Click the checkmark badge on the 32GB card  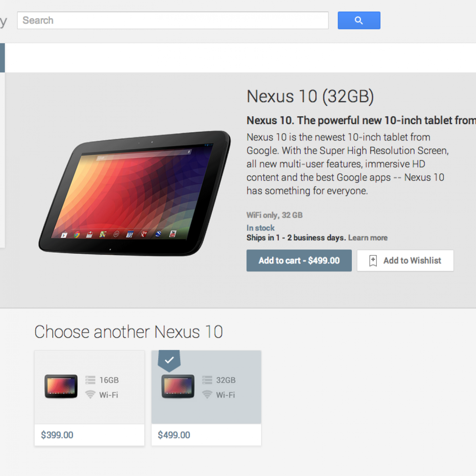click(169, 360)
